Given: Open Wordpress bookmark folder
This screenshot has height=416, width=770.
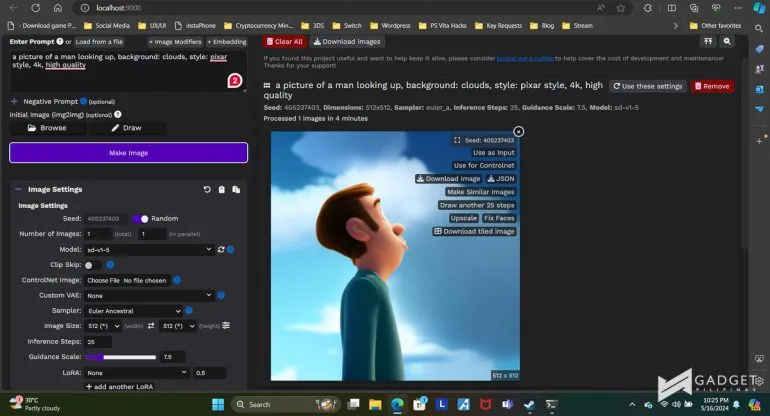Looking at the screenshot, I should [390, 26].
